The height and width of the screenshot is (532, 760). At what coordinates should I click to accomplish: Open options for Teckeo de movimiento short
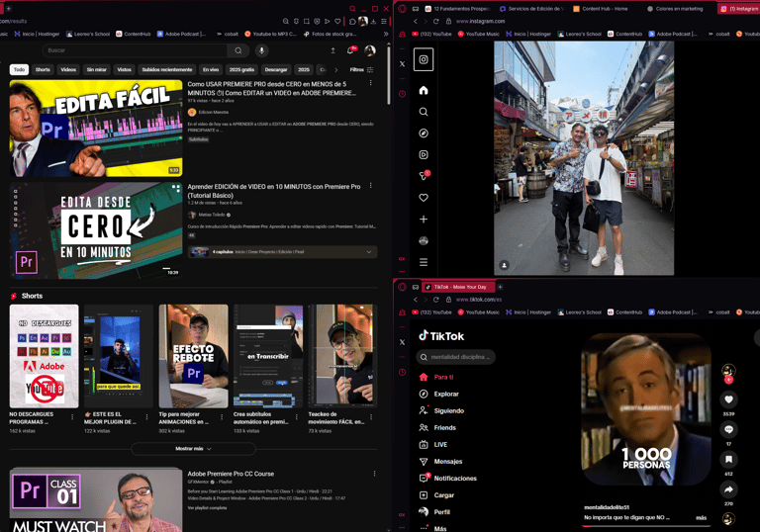coord(371,417)
